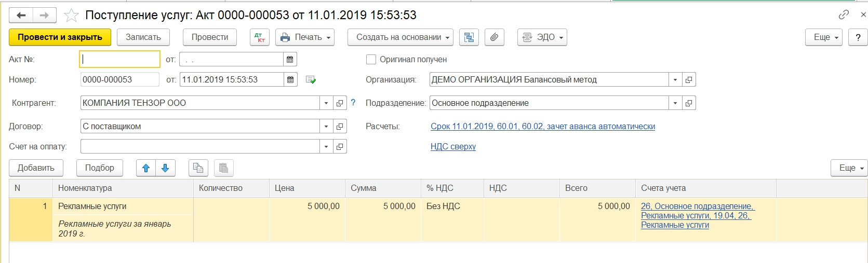Expand the Контрагент dropdown list

pyautogui.click(x=326, y=103)
